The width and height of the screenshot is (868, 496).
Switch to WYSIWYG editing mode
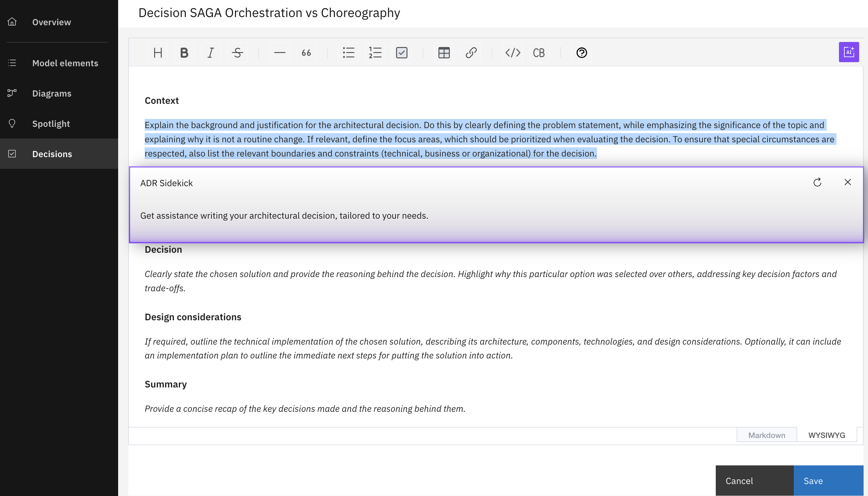coord(826,435)
